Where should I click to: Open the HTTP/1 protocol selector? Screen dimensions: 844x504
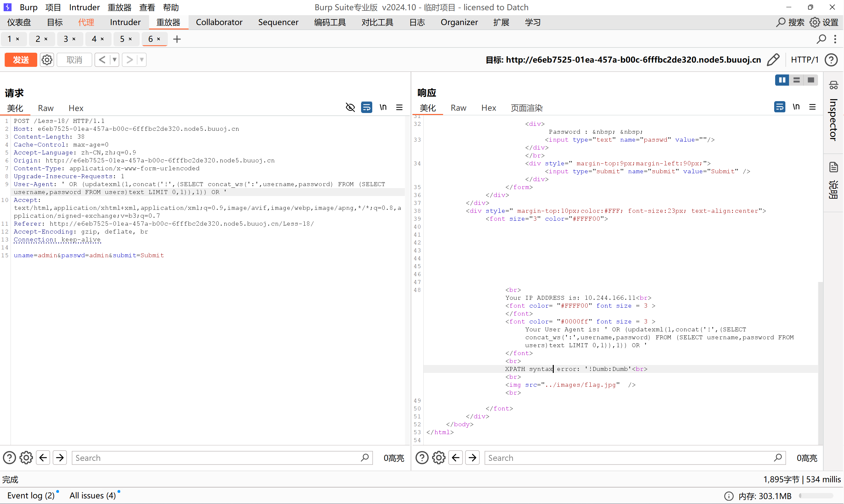point(804,60)
